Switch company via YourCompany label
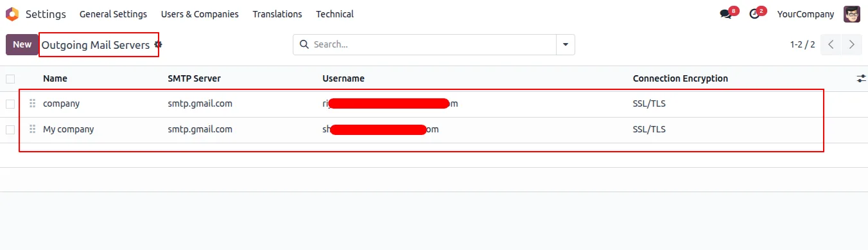The image size is (868, 250). (806, 14)
